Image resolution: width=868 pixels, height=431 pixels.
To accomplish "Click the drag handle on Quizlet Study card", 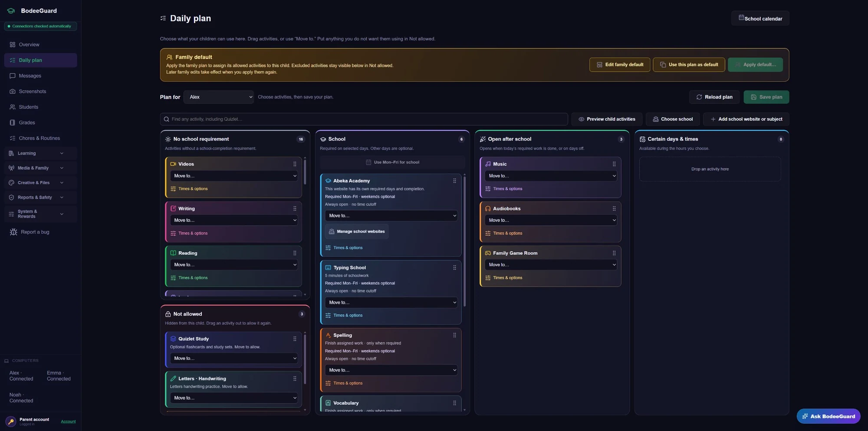I will tap(295, 339).
